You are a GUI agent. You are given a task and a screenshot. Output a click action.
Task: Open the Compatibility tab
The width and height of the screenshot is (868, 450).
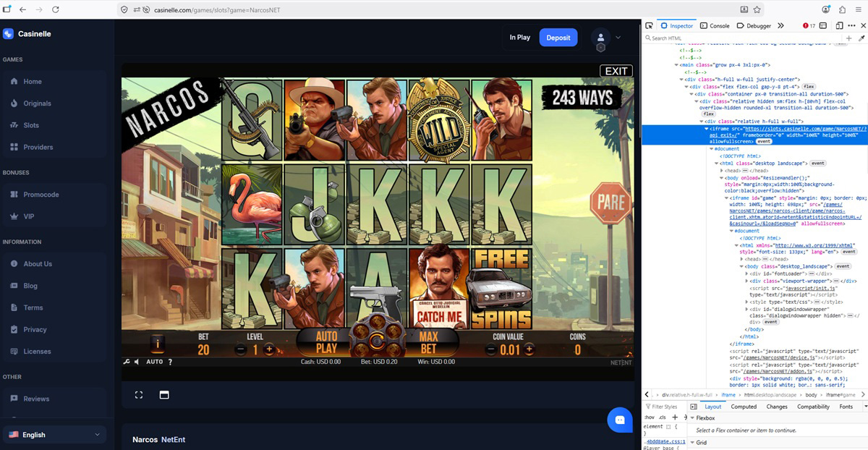click(814, 407)
